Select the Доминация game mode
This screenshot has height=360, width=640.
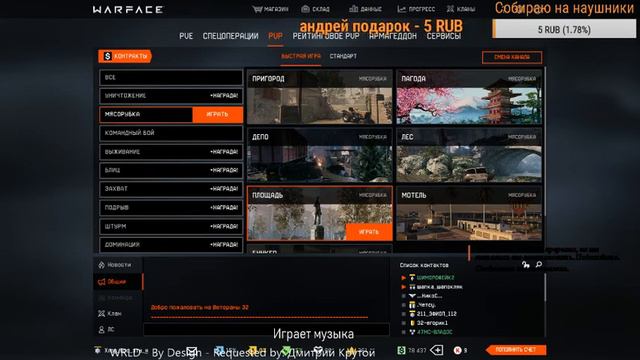171,245
